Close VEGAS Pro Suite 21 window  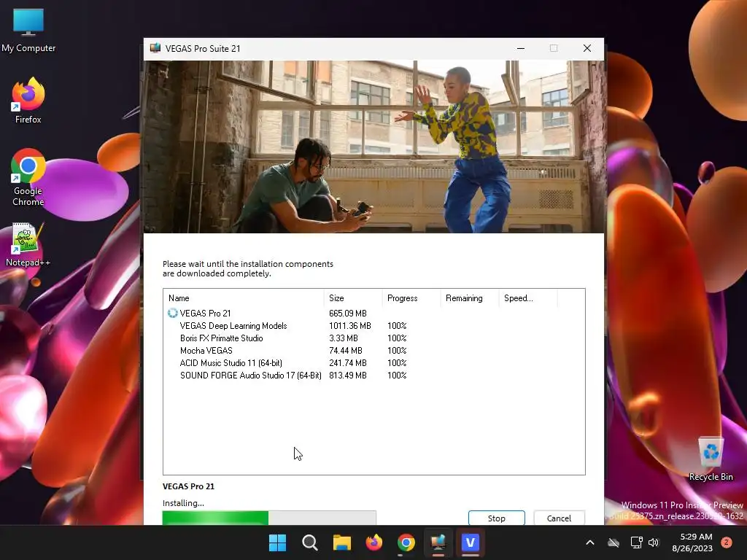(587, 48)
